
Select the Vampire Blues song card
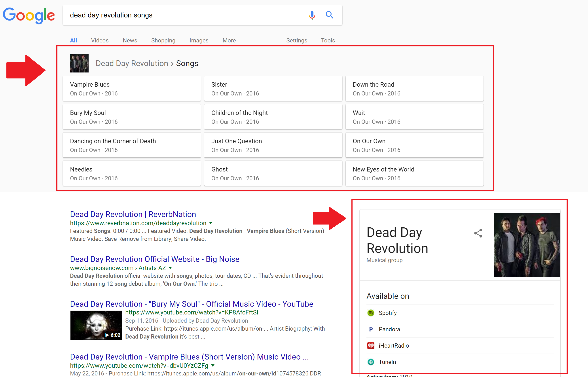(x=132, y=89)
